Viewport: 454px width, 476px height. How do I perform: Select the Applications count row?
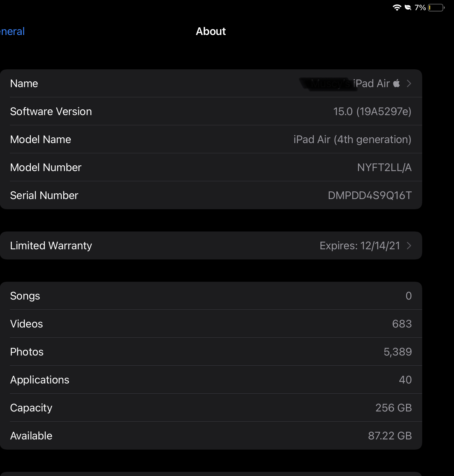tap(211, 380)
